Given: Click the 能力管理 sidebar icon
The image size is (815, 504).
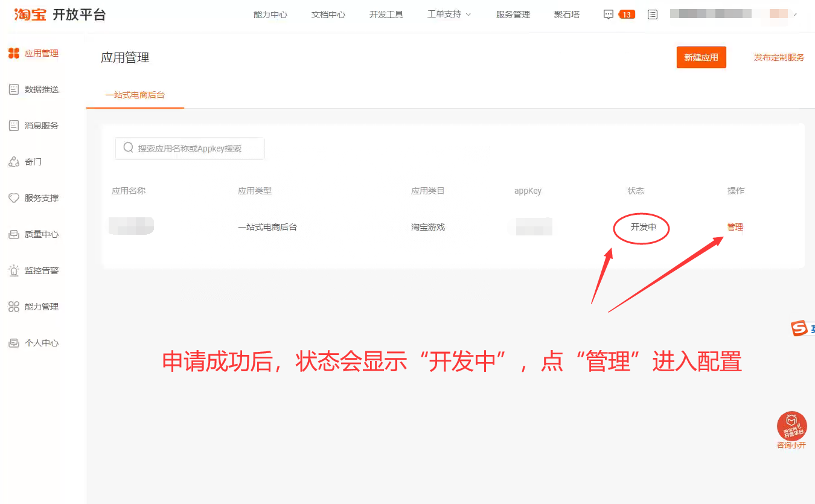Looking at the screenshot, I should point(14,307).
